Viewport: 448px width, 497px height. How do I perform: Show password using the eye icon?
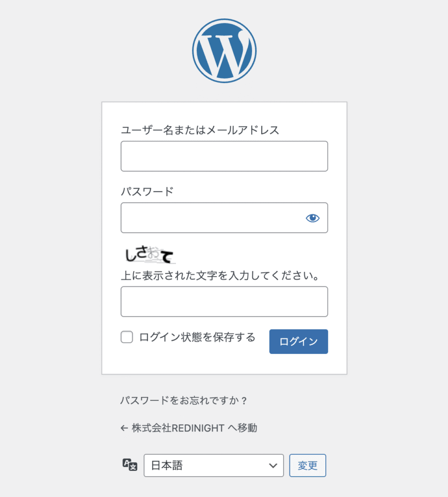[313, 218]
